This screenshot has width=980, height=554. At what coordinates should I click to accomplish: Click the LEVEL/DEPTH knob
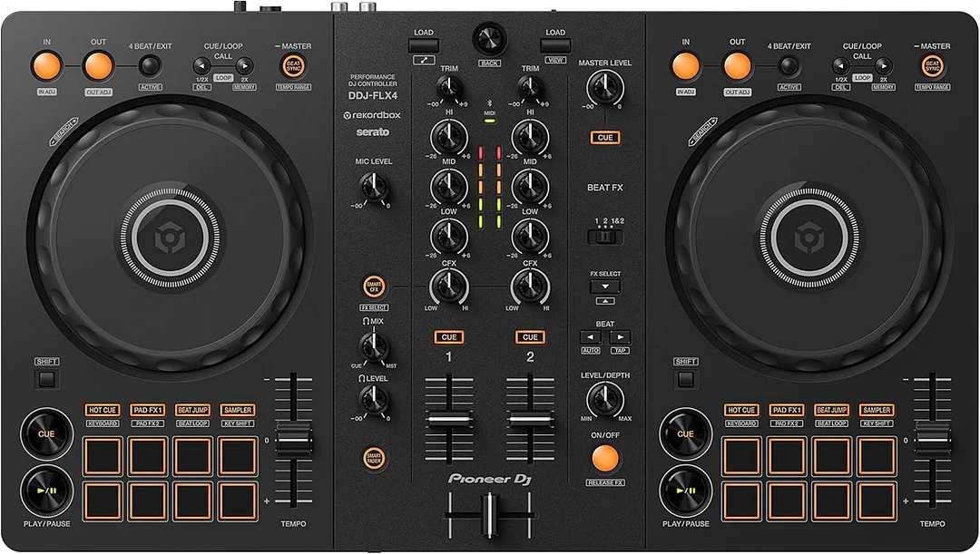(x=605, y=399)
